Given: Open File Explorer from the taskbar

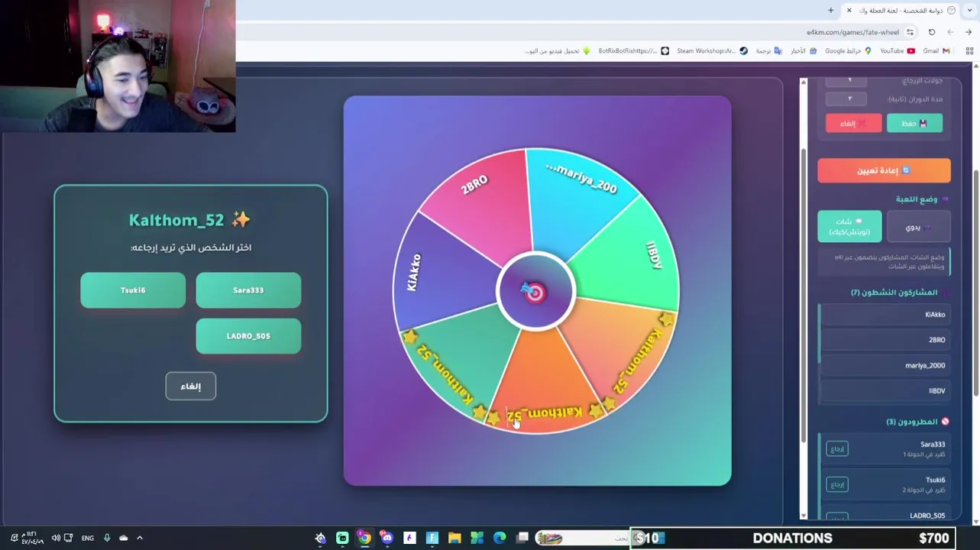Looking at the screenshot, I should (x=454, y=538).
